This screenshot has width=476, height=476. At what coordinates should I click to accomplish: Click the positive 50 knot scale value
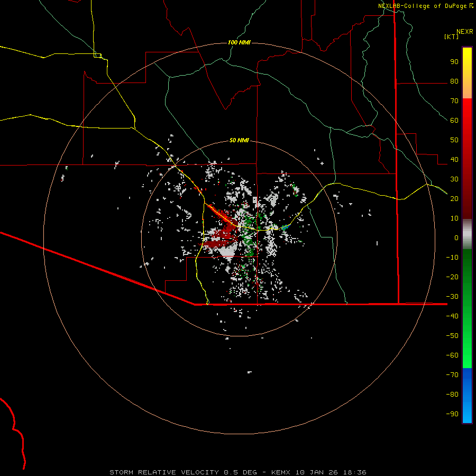pos(454,140)
